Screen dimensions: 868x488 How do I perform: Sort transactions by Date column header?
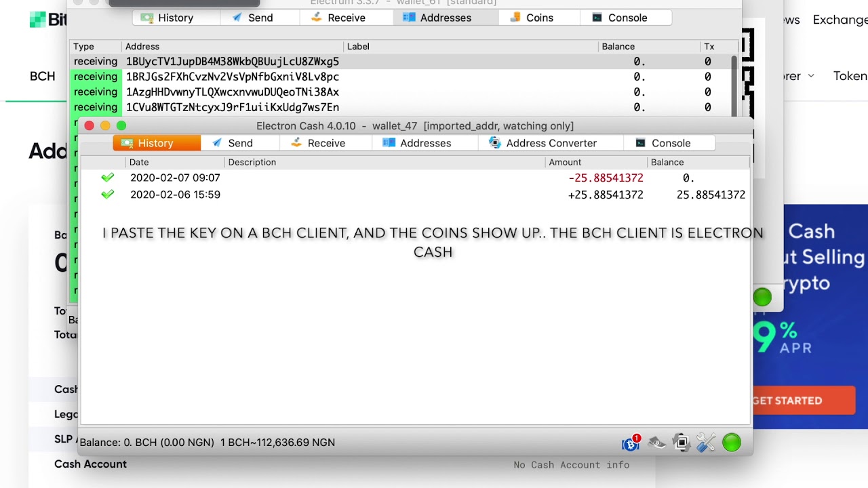(x=175, y=162)
